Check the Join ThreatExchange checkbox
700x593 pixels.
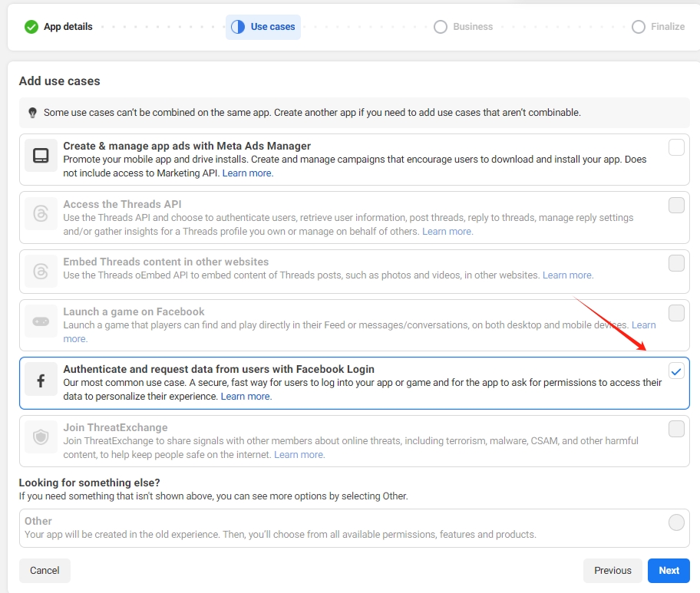point(676,429)
